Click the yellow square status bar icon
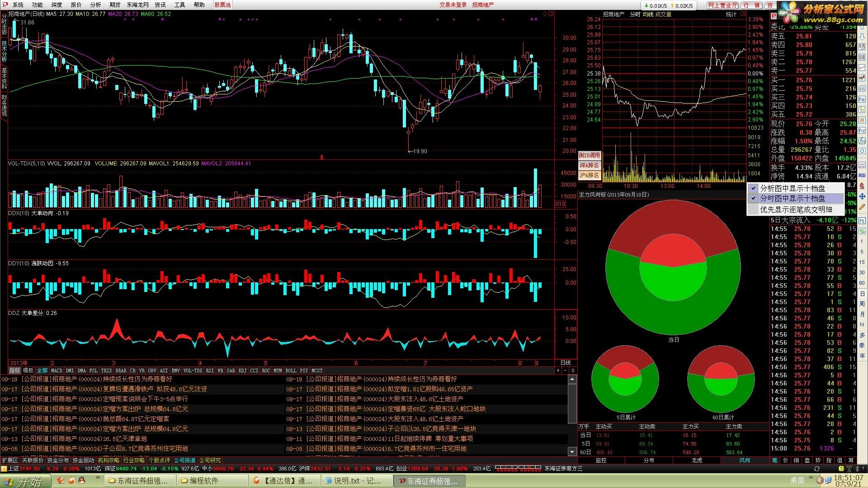Screen dimensions: 868x488 [4, 469]
